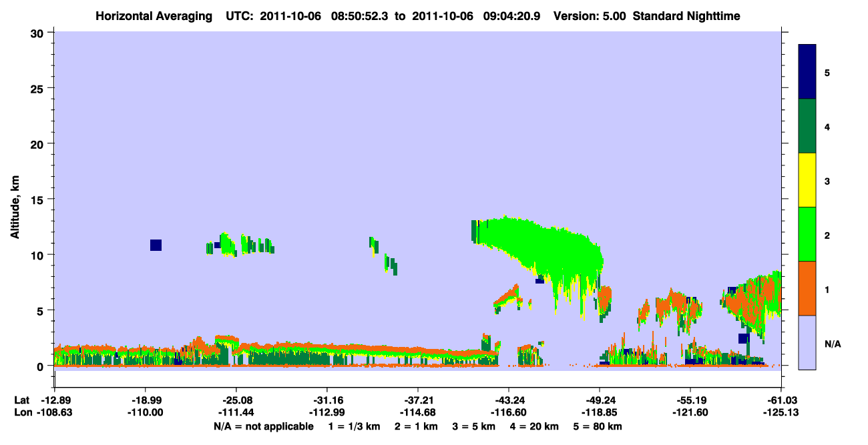
Task: Click the dark green colorbar segment labeled 4
Action: point(807,126)
